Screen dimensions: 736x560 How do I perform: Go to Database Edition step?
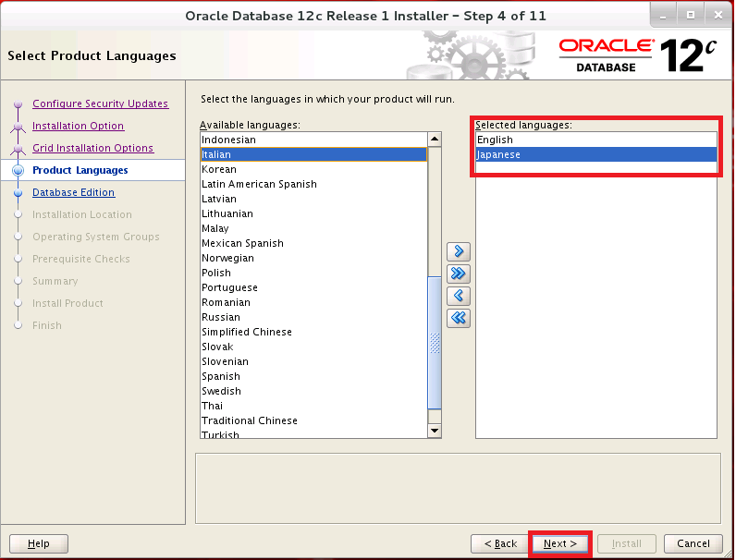coord(73,192)
